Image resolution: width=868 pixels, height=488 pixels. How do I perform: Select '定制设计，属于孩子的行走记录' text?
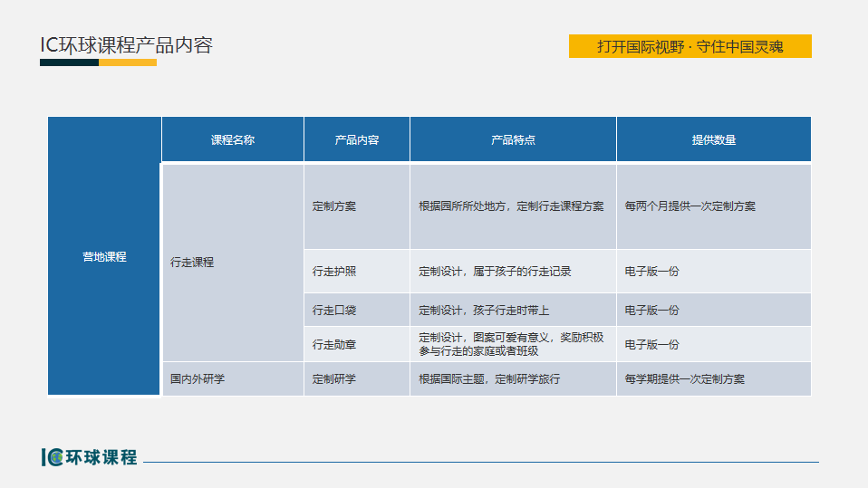(495, 271)
